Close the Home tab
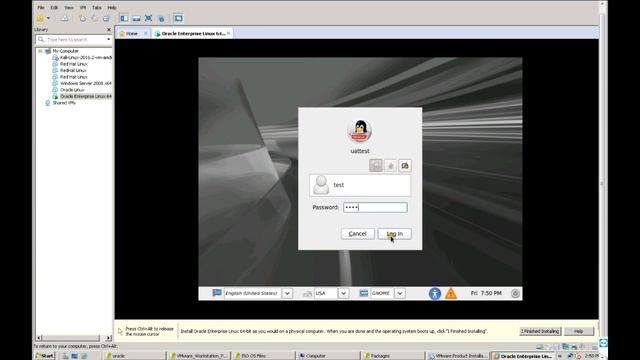This screenshot has width=640, height=360. coord(146,33)
